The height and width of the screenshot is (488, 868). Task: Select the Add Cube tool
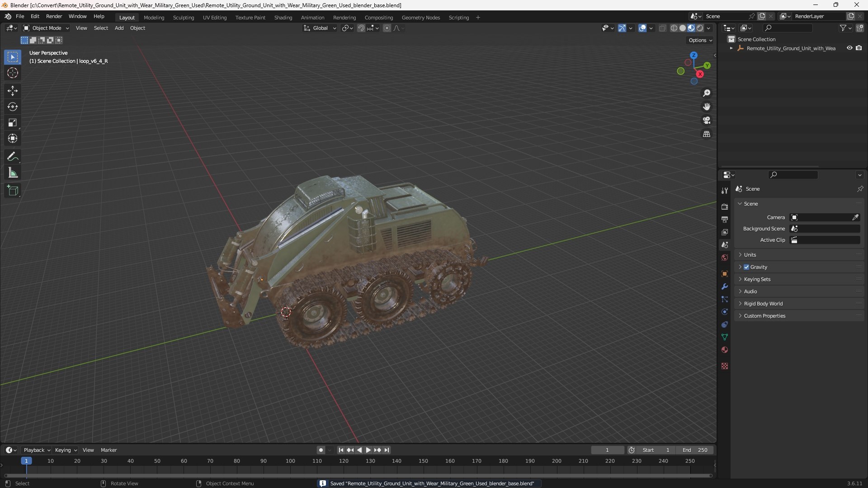pyautogui.click(x=12, y=191)
